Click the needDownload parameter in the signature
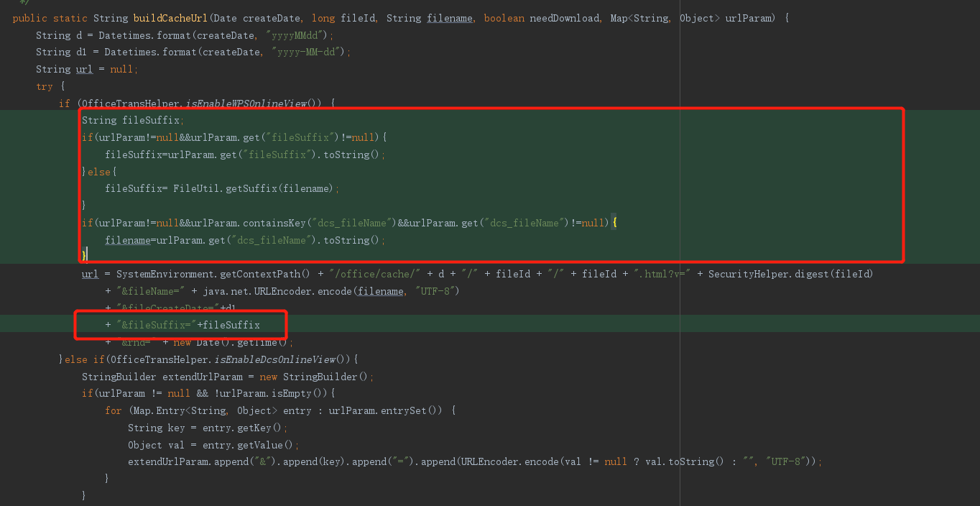 pos(564,18)
